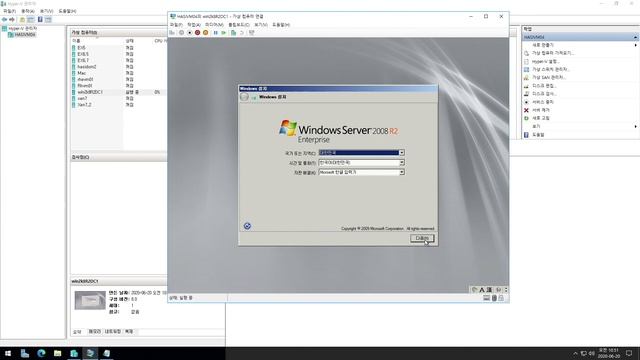The height and width of the screenshot is (360, 640).
Task: Click the Next button in Windows setup
Action: pos(422,238)
